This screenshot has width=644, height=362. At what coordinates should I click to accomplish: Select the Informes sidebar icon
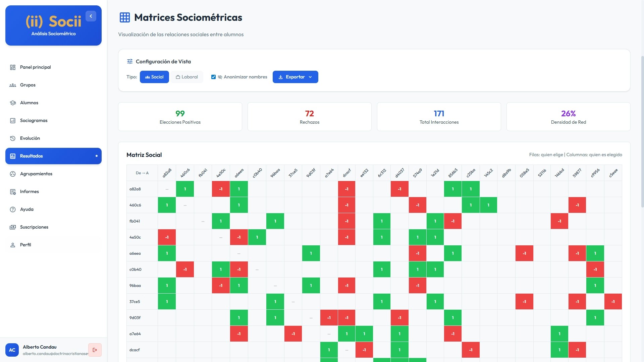tap(12, 191)
